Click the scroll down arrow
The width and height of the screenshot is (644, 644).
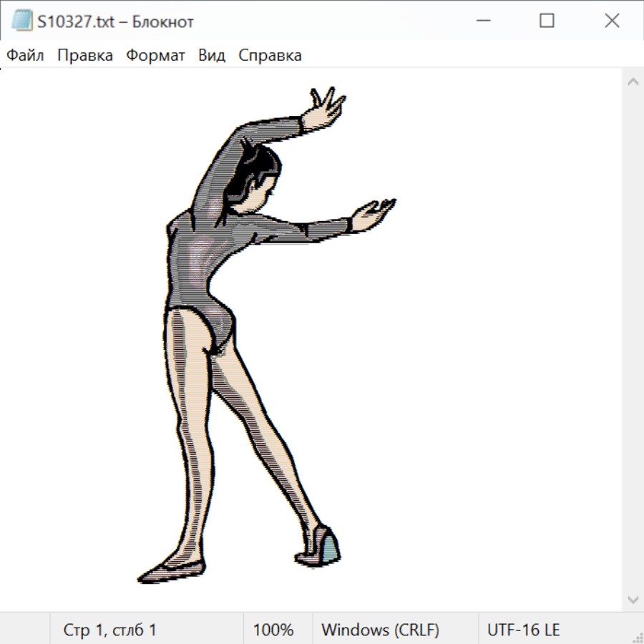633,599
